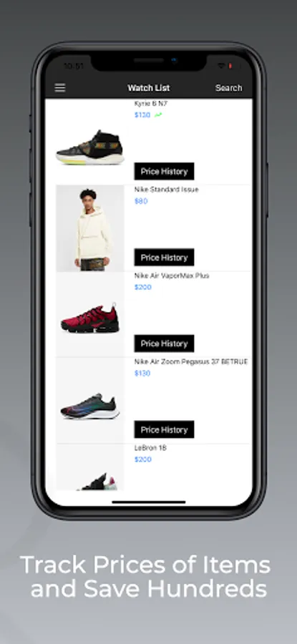The height and width of the screenshot is (644, 297).
Task: View Price History for Nike Standard Issue
Action: [164, 258]
